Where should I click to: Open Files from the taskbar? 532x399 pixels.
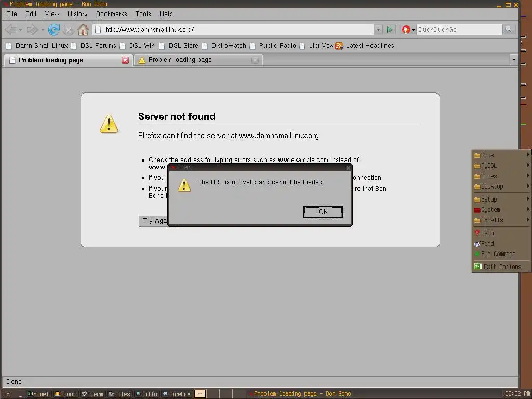coord(119,394)
